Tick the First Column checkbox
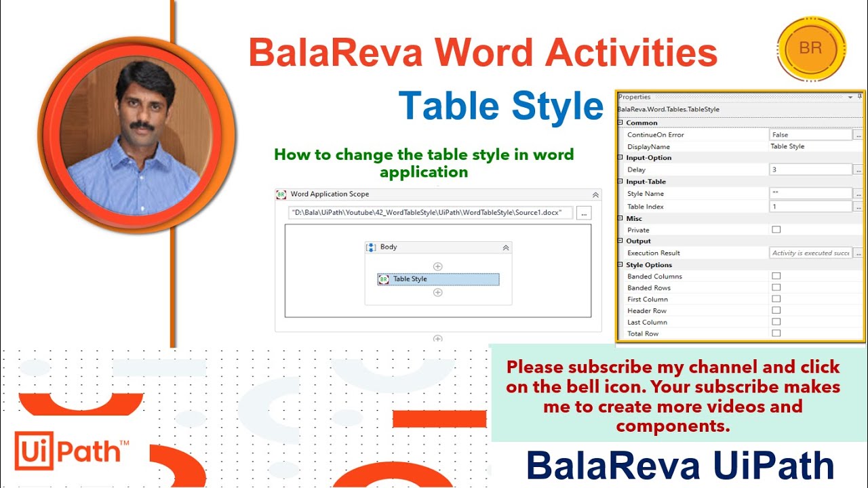 click(776, 299)
